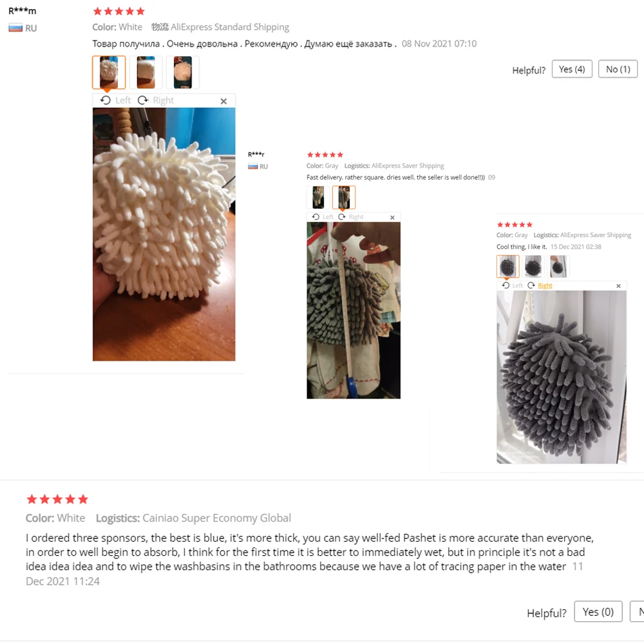Rotate measuring tape photo left
Viewport: 644px width, 644px height.
pos(323,217)
